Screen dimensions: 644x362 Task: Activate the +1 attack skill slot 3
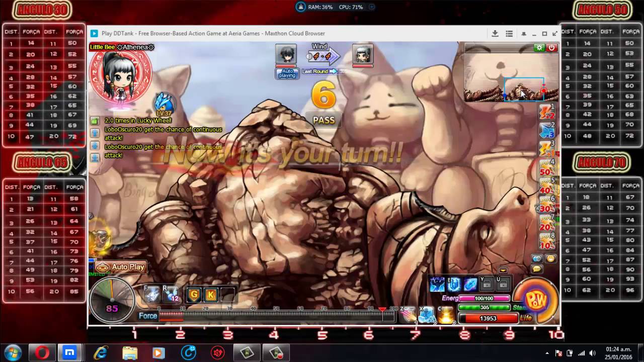547,149
